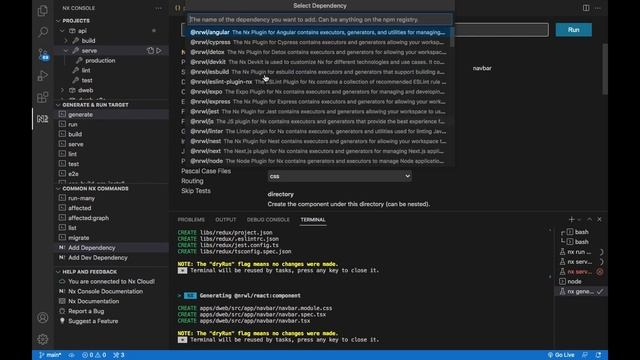Collapse HELP AND FEEDBACK section

click(x=58, y=272)
